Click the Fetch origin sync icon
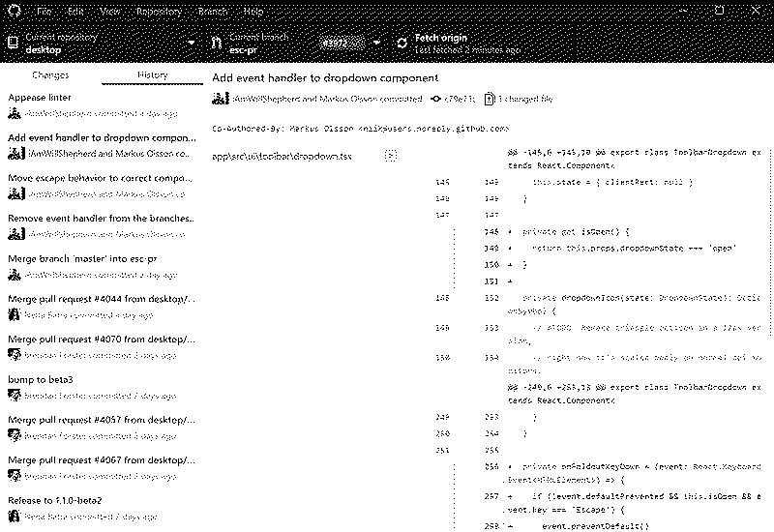The image size is (774, 532). pos(402,44)
